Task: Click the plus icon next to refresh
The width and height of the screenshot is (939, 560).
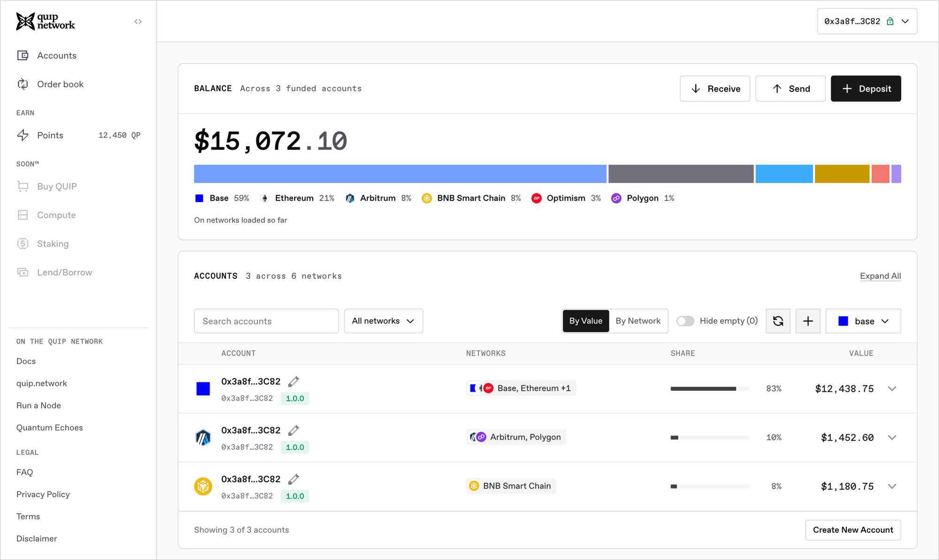Action: click(x=808, y=321)
